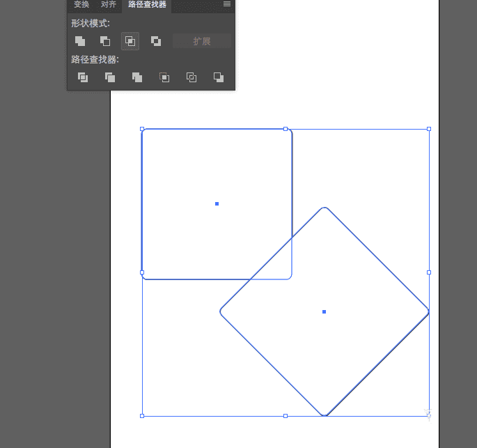The image size is (477, 448).
Task: Click the top-right selection bounding box handle
Action: pyautogui.click(x=429, y=129)
